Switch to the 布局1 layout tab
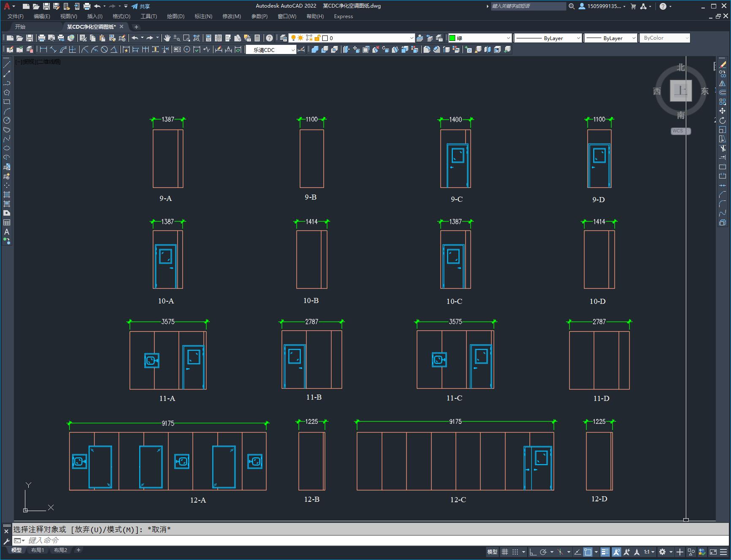The image size is (731, 560). pyautogui.click(x=38, y=550)
